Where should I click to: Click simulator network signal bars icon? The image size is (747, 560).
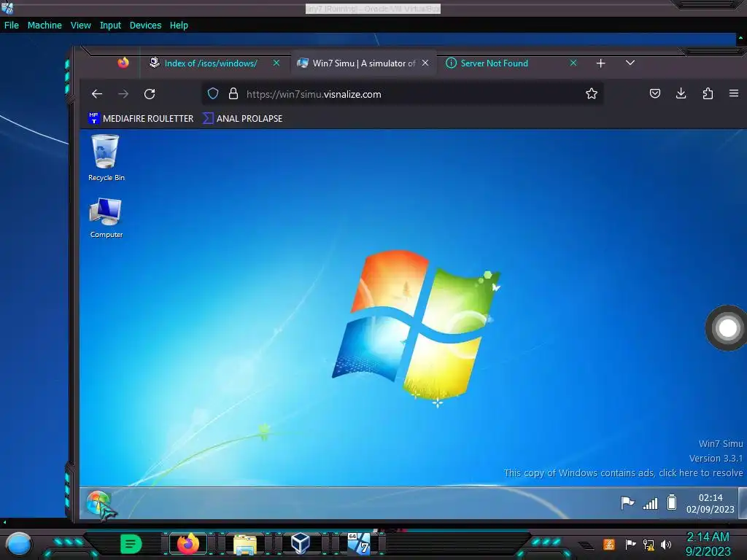point(650,503)
